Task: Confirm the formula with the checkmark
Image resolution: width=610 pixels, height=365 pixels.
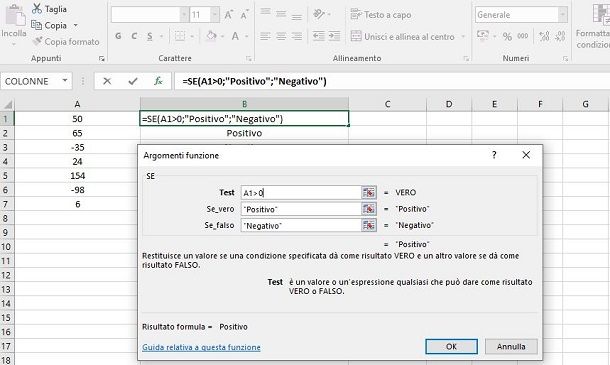Action: (133, 81)
